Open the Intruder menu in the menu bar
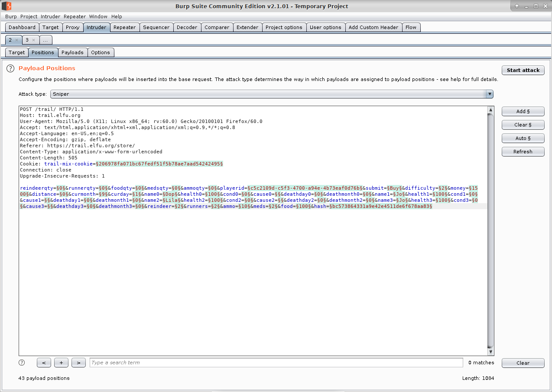The height and width of the screenshot is (392, 552). point(51,16)
